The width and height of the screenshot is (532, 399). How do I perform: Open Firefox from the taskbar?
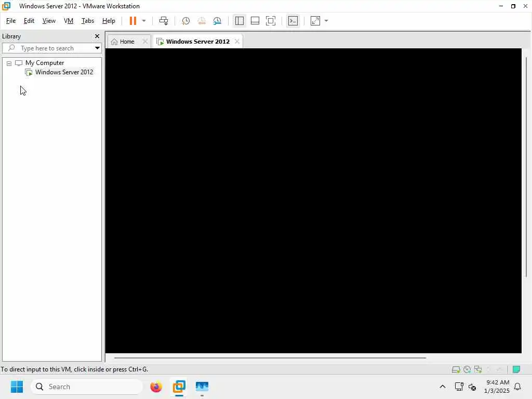156,387
